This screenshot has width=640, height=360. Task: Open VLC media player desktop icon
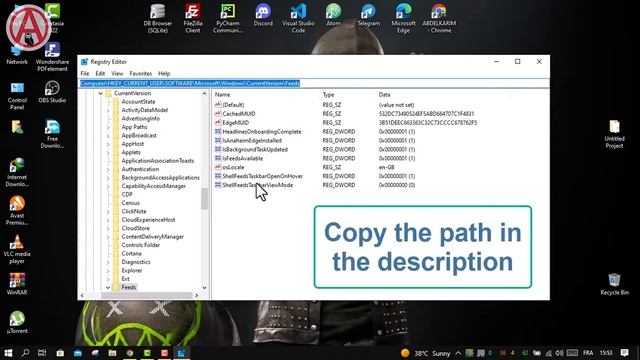[x=17, y=249]
